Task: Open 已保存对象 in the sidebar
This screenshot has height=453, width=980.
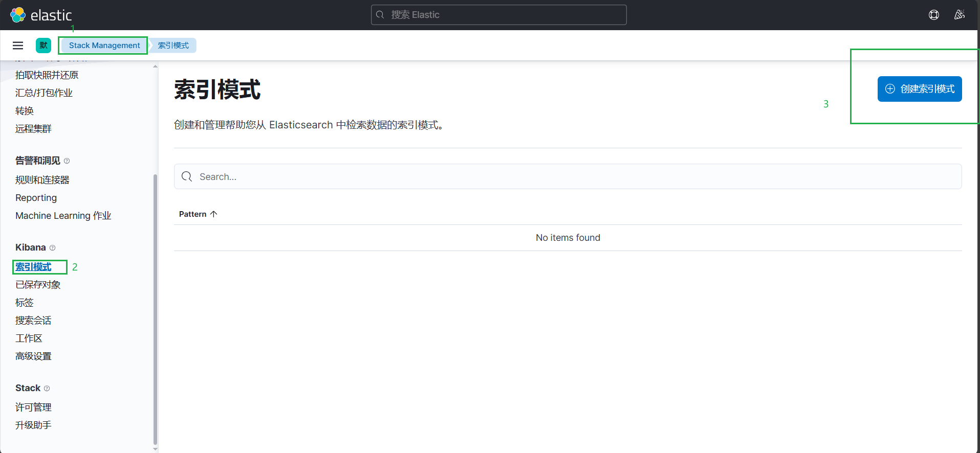Action: point(38,285)
